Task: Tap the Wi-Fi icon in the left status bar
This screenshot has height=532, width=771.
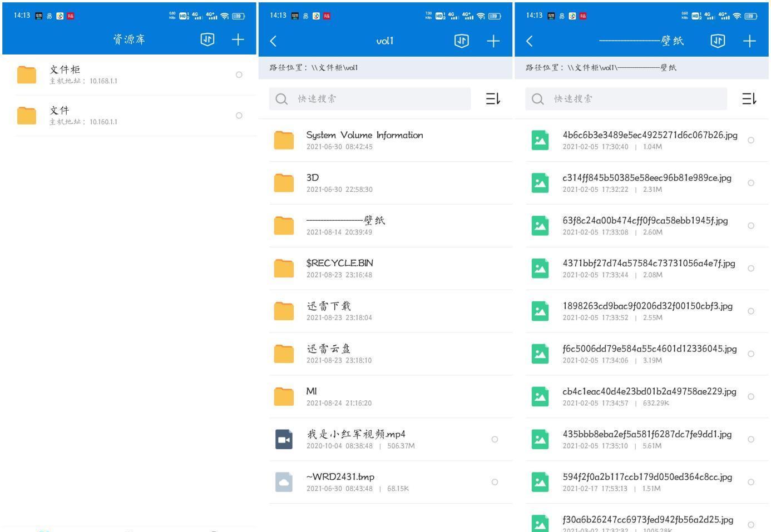Action: pos(225,16)
